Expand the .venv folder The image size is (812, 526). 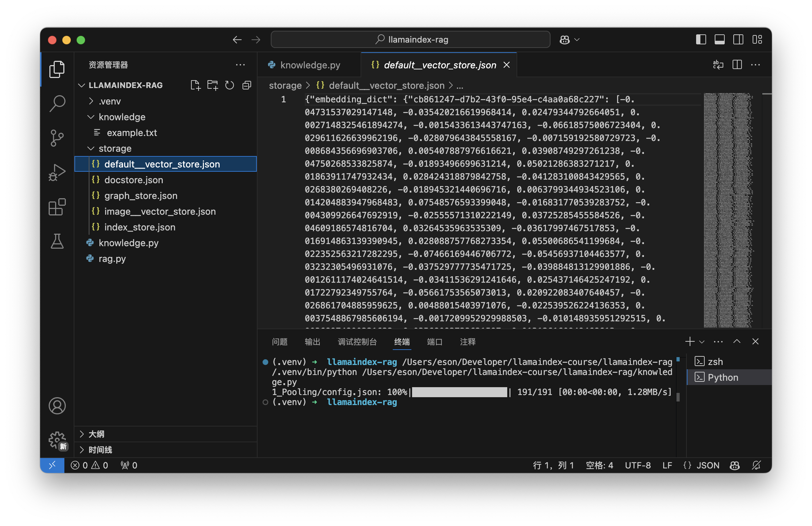pos(109,101)
